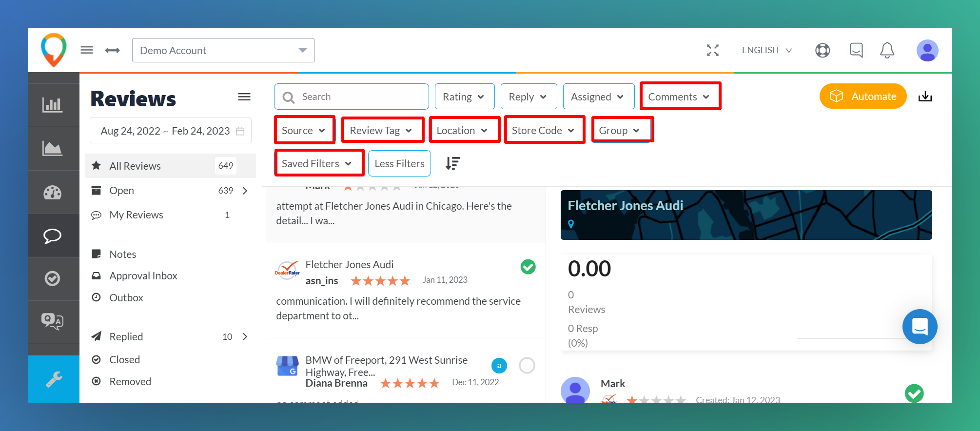Image resolution: width=980 pixels, height=431 pixels.
Task: Click the download export icon
Action: [x=925, y=96]
